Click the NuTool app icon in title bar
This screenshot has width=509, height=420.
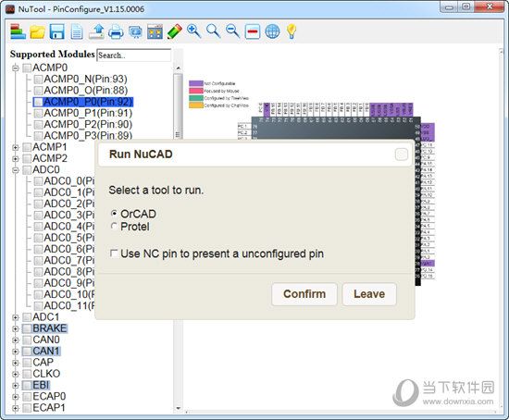10,9
